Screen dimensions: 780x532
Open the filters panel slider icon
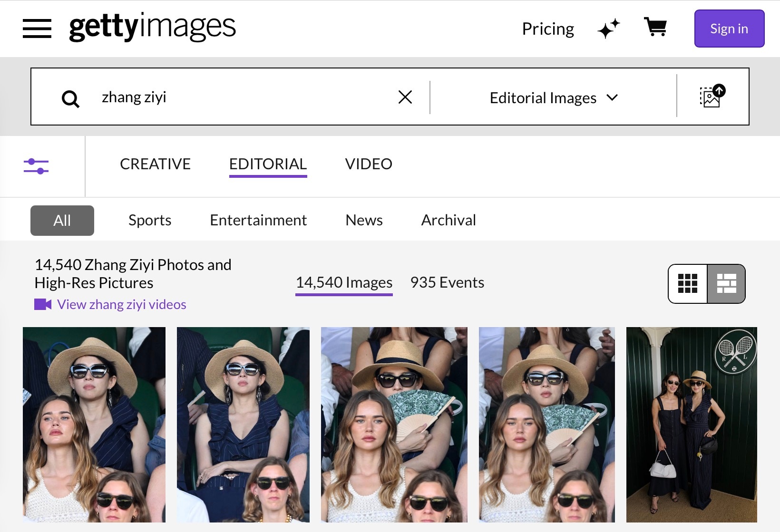(36, 166)
